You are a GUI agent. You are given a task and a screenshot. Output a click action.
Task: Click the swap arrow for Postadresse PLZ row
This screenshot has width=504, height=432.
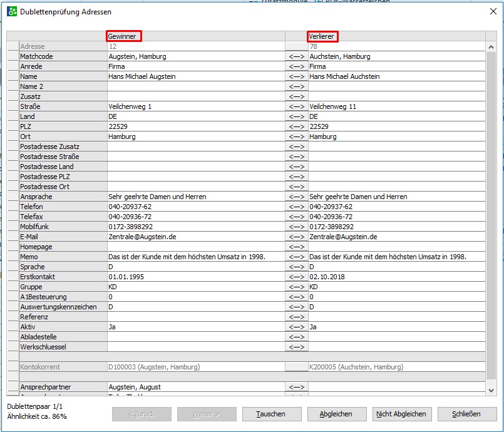point(296,177)
